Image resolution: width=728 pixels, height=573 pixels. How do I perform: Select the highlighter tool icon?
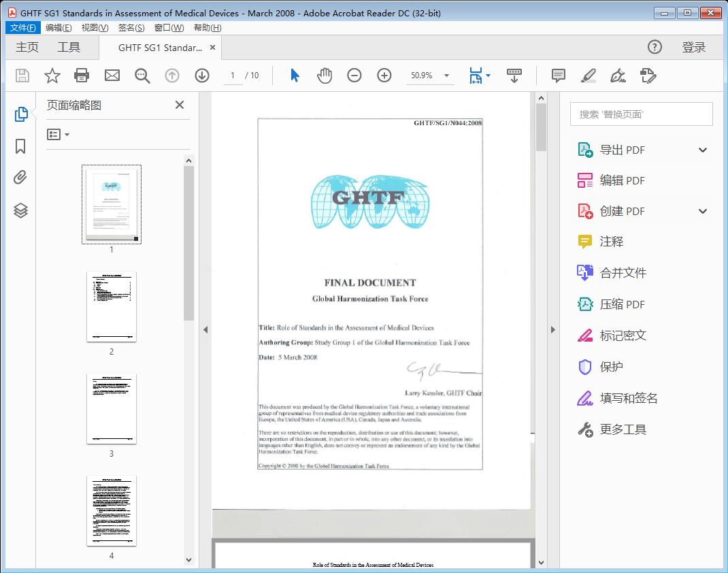pyautogui.click(x=588, y=76)
